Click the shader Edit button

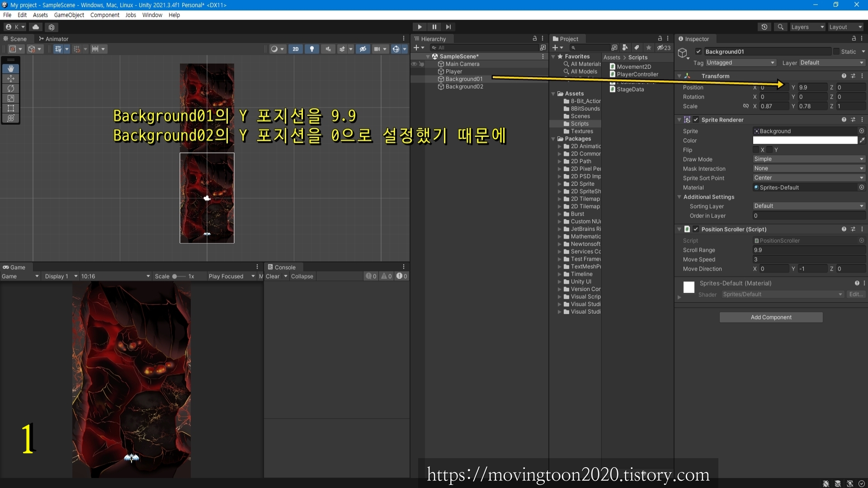(856, 295)
